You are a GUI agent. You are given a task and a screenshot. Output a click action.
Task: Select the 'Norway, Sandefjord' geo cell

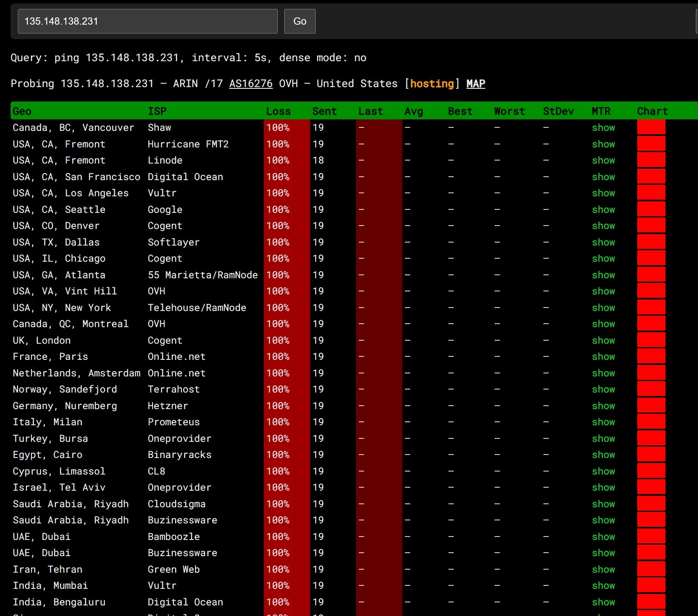pos(65,390)
